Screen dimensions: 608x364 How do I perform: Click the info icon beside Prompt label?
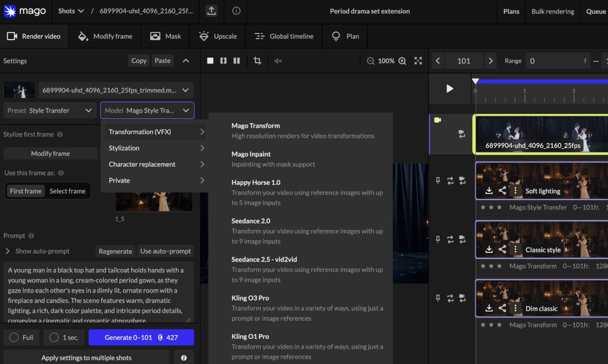tap(31, 236)
